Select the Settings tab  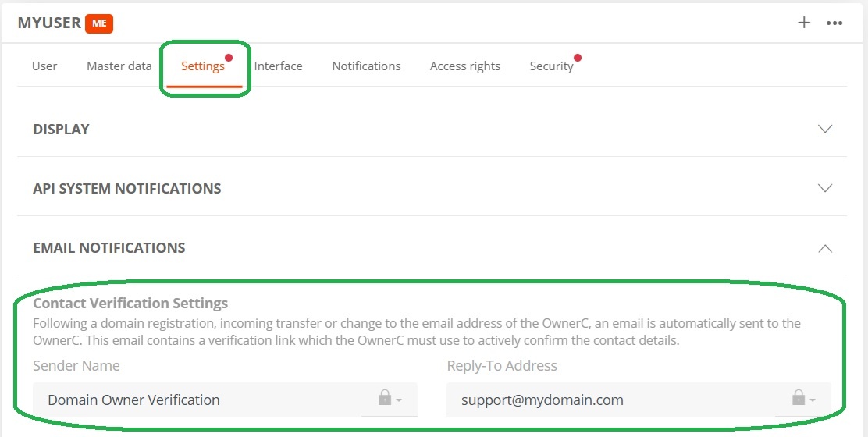pos(203,66)
